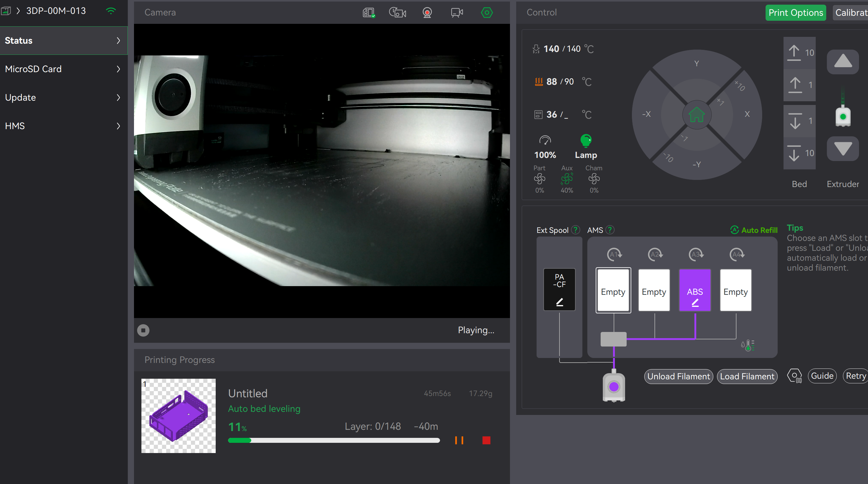The height and width of the screenshot is (484, 868).
Task: Select the ABS slot in AMS
Action: 695,290
